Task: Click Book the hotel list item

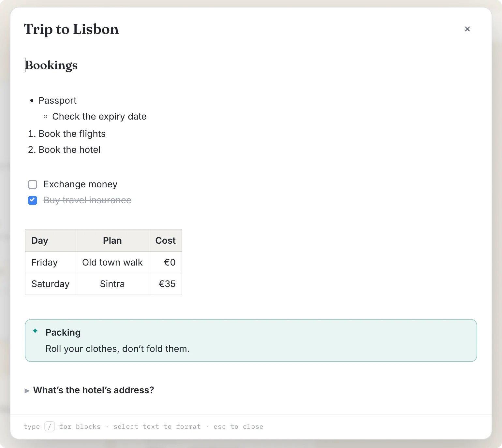Action: (x=69, y=150)
